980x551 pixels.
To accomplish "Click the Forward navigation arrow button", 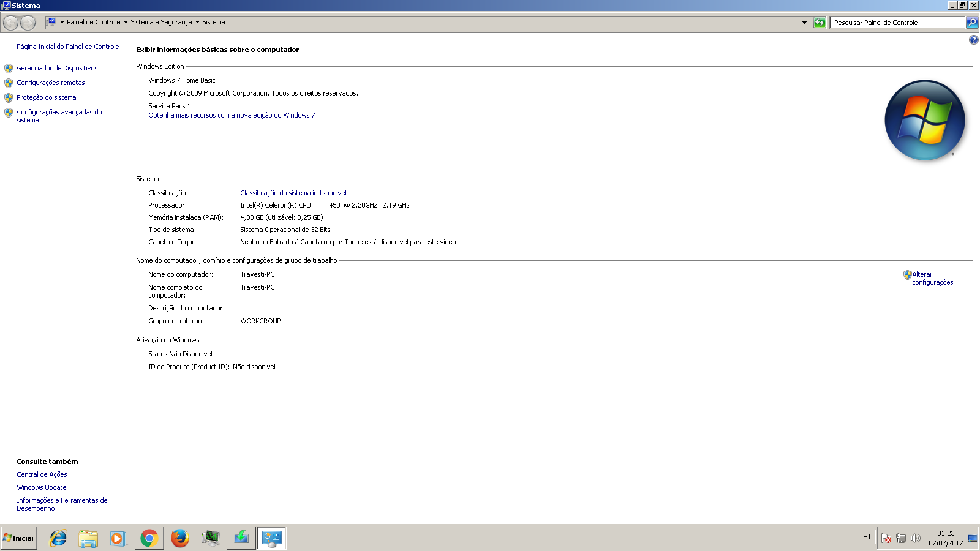I will (28, 23).
